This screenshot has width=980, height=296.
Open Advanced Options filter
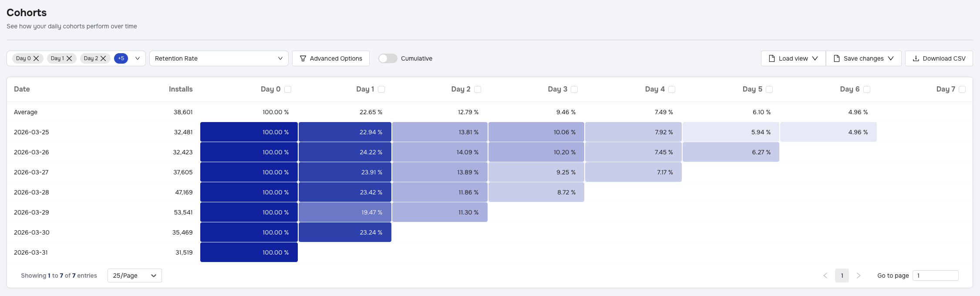[x=331, y=58]
